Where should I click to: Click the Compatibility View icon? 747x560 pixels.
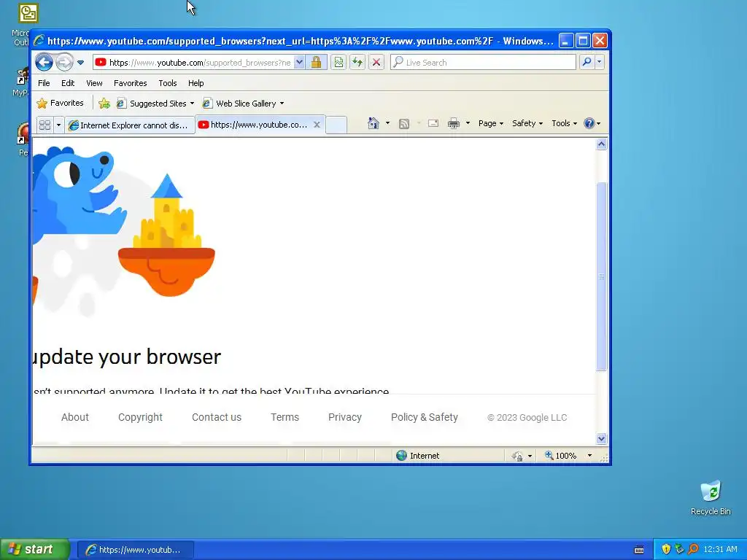click(x=338, y=63)
